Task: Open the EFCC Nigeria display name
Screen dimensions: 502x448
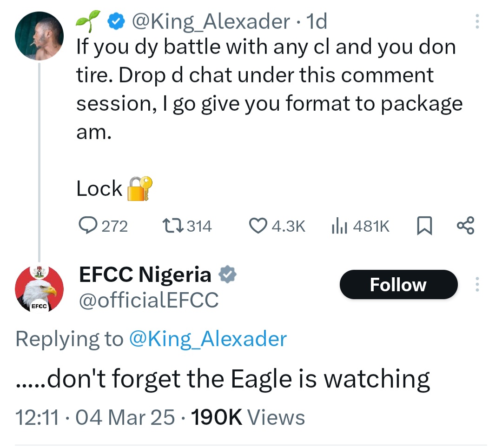Action: pos(145,275)
